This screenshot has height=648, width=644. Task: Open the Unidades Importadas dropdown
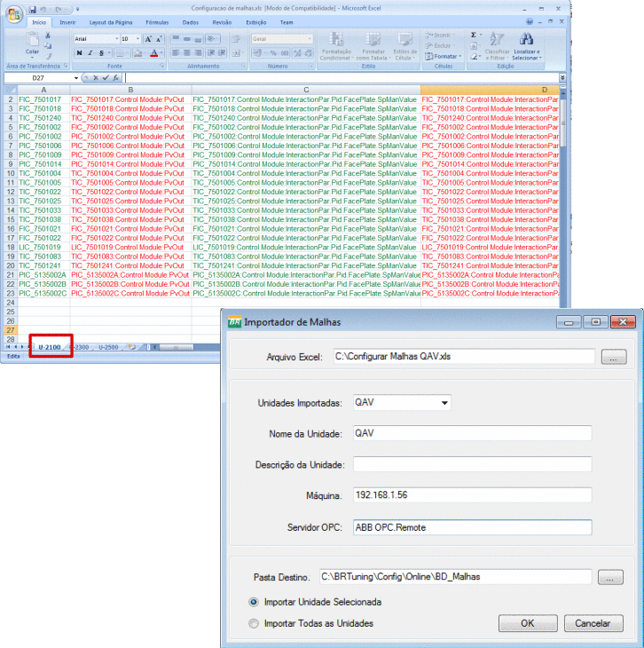444,403
